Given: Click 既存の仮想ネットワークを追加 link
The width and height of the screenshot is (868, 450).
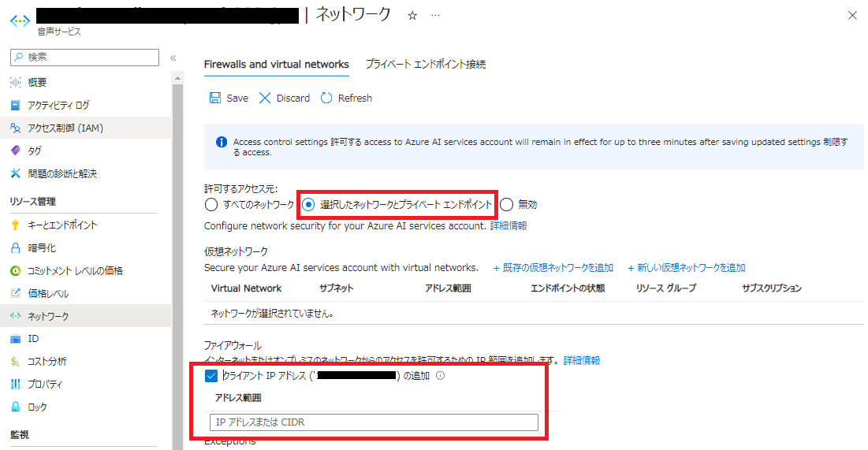Looking at the screenshot, I should [553, 268].
